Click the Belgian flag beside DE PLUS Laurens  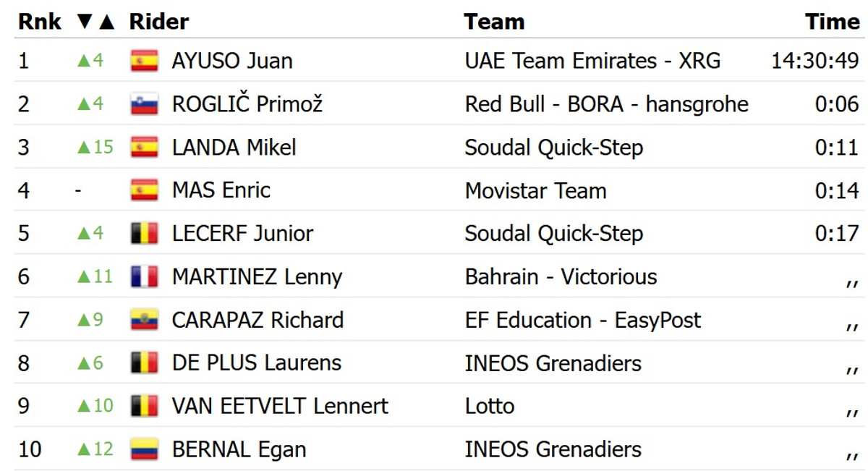click(x=145, y=362)
